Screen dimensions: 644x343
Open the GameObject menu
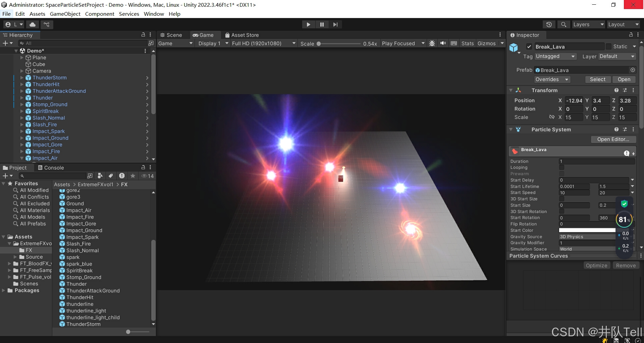tap(65, 14)
